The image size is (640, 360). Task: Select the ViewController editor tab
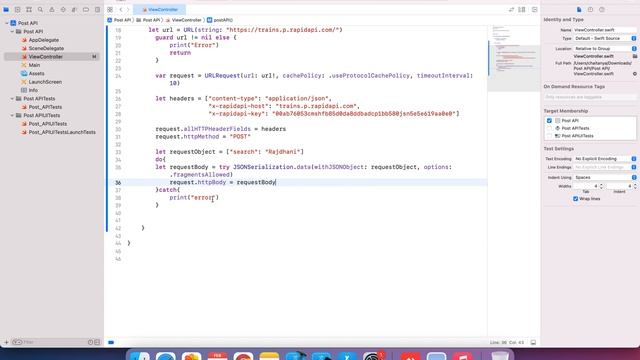click(160, 9)
